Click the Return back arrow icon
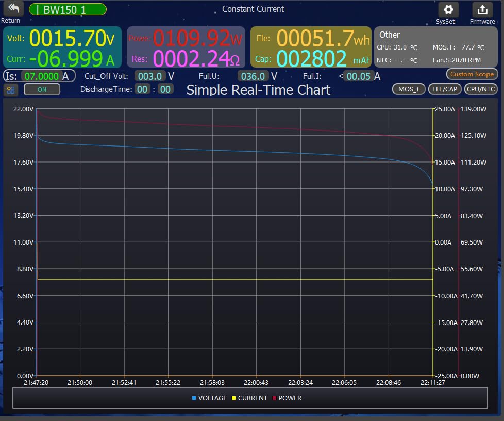The image size is (504, 421). 13,9
